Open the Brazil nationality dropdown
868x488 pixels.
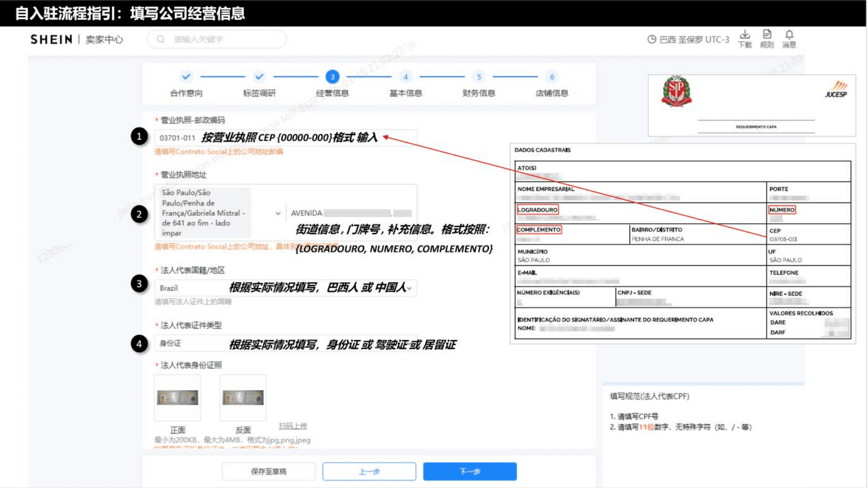pos(285,288)
